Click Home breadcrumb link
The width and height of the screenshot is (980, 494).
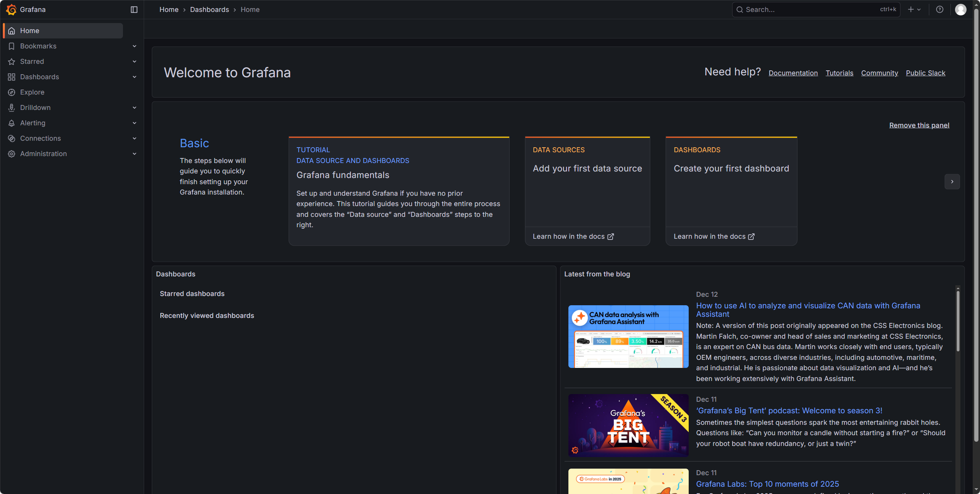pos(169,10)
